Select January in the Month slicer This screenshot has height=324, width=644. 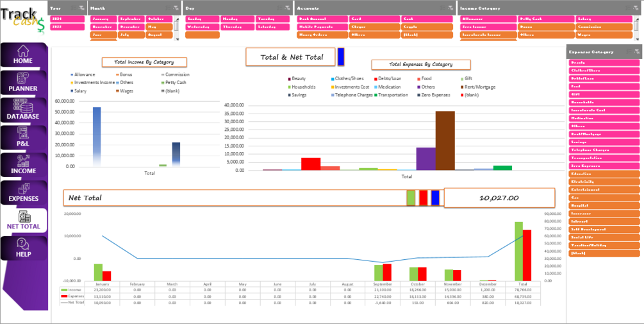click(104, 19)
